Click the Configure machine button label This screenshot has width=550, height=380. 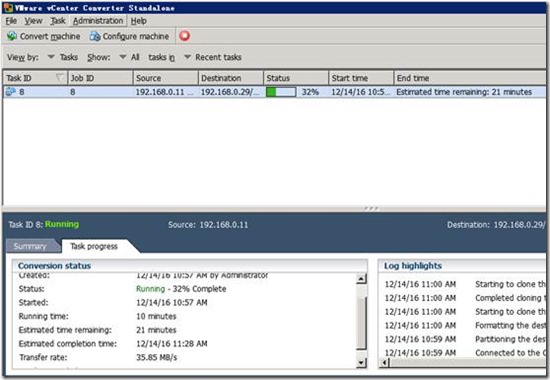point(136,36)
